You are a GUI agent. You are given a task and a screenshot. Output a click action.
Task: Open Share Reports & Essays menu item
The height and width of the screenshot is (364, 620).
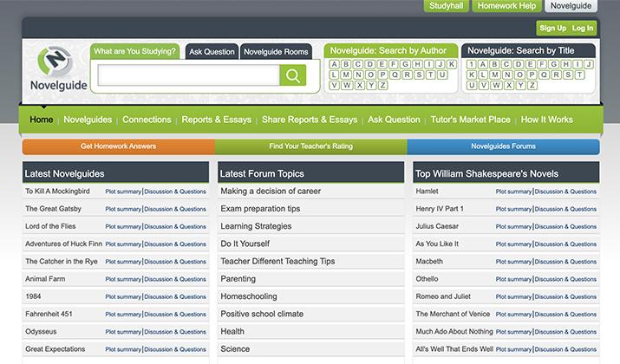310,120
